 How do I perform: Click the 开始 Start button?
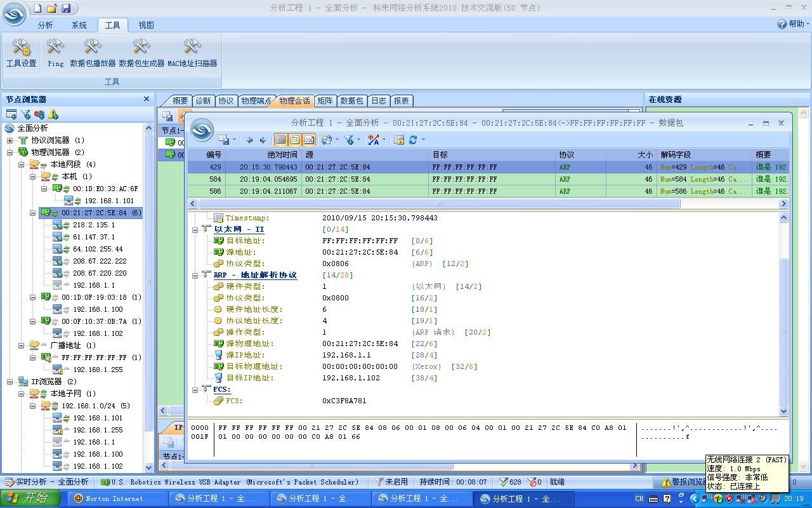[30, 498]
